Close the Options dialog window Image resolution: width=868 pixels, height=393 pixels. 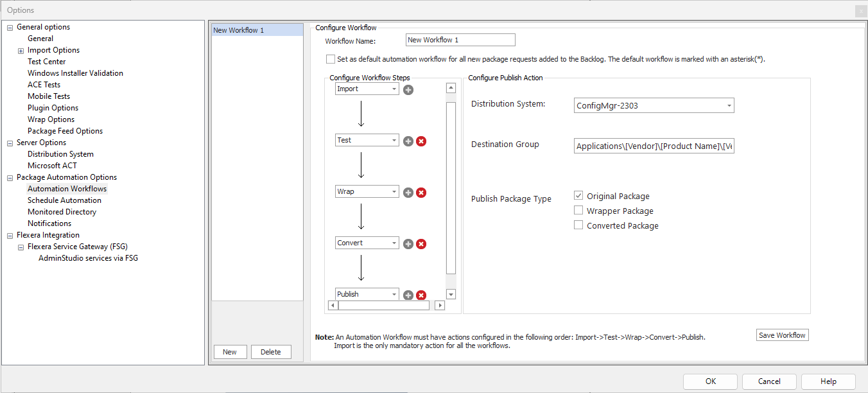[x=860, y=10]
